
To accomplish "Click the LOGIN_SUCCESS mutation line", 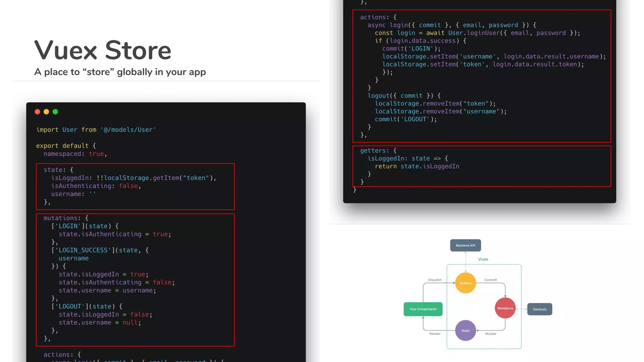I will pos(100,250).
